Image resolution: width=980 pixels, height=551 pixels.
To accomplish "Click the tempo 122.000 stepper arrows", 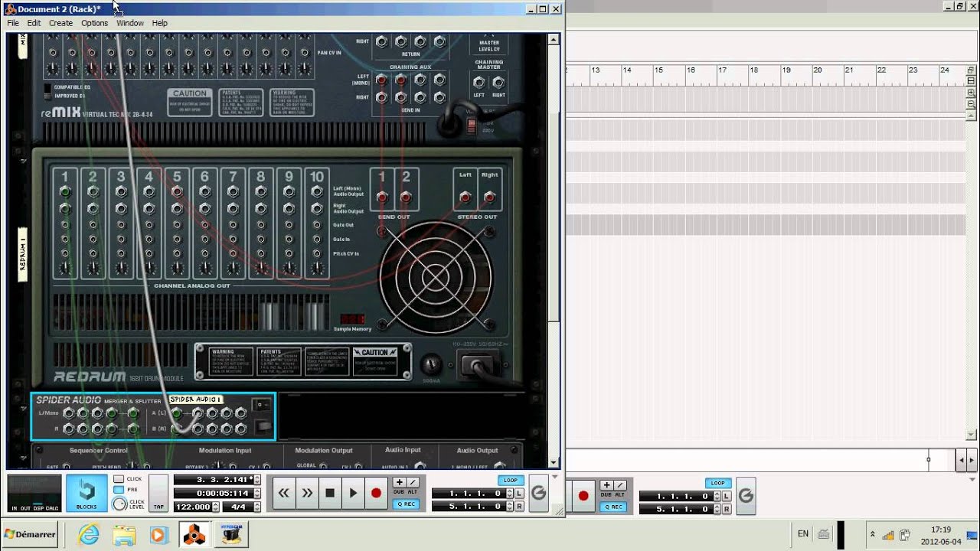I will (x=216, y=507).
